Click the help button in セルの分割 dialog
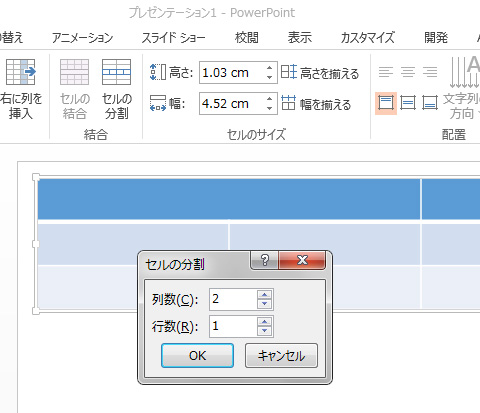 [x=265, y=260]
